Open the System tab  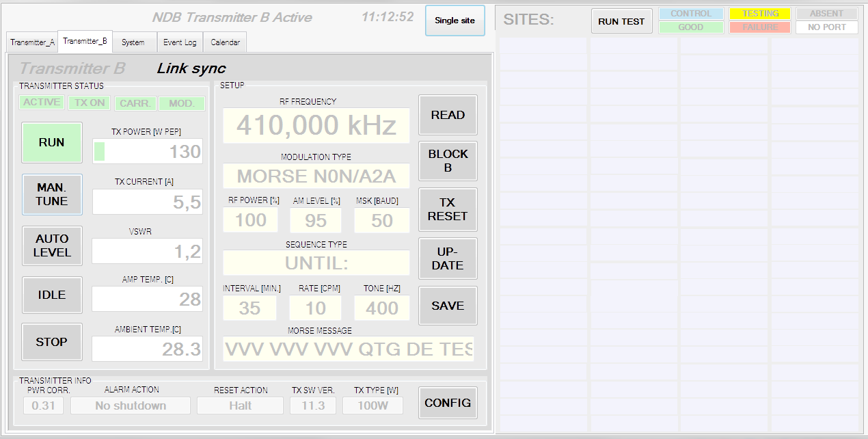(133, 42)
